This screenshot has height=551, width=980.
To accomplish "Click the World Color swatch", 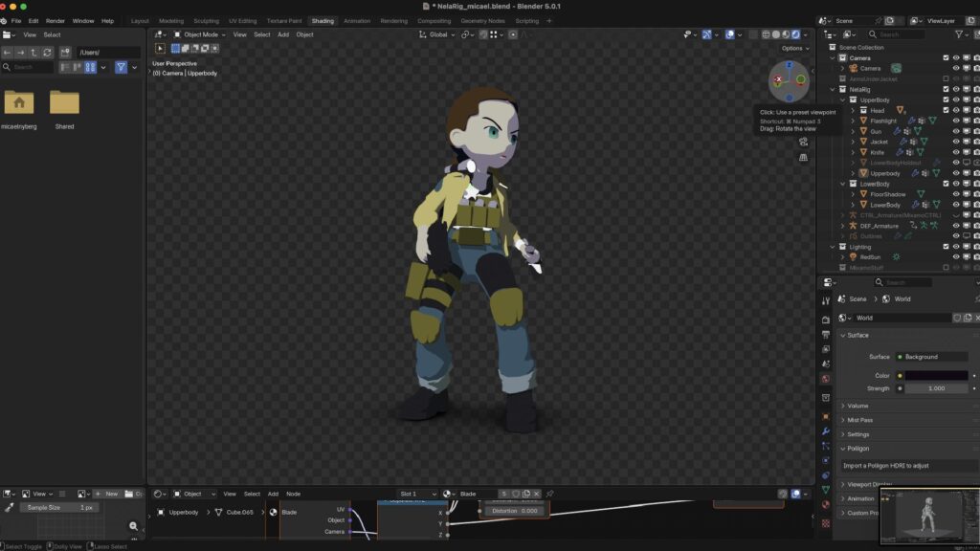I will click(x=936, y=375).
